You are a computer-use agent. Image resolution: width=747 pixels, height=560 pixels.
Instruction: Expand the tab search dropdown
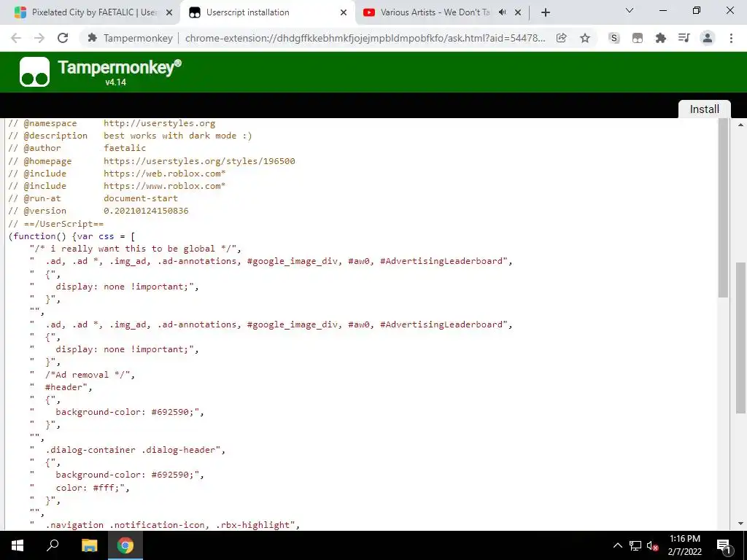pos(630,10)
